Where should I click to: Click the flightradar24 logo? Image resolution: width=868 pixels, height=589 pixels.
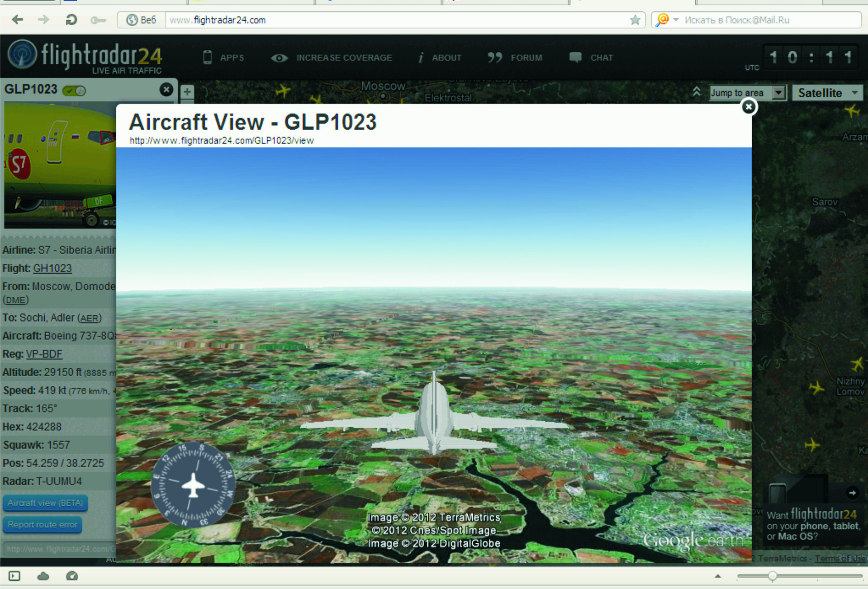tap(85, 57)
